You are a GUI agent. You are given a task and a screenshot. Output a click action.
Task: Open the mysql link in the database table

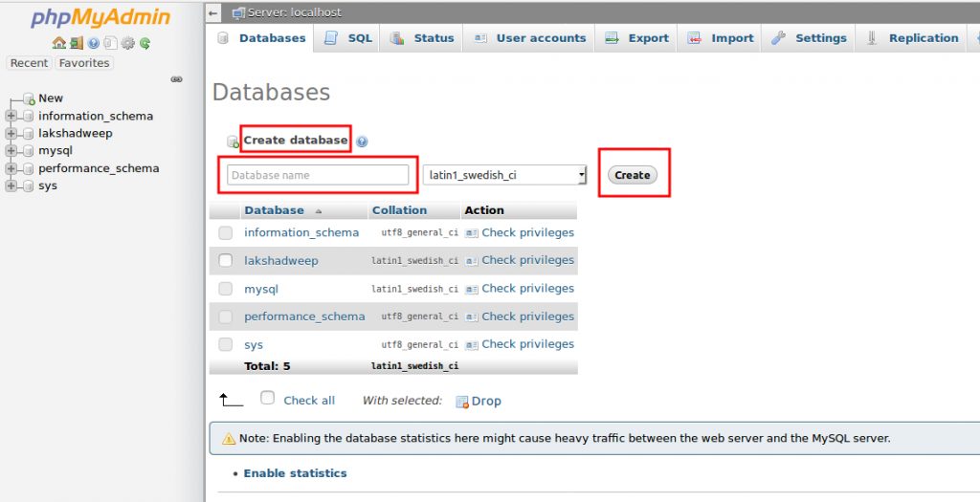coord(261,289)
